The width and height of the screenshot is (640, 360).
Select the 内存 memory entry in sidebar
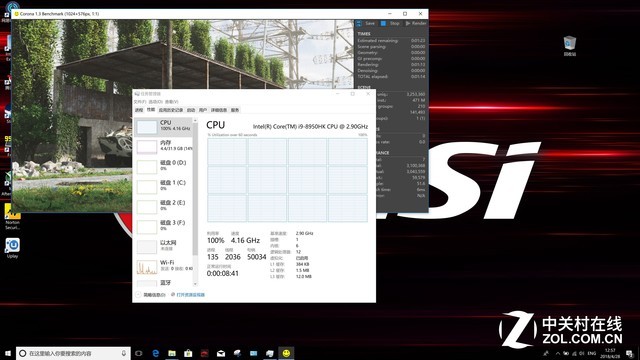point(164,147)
